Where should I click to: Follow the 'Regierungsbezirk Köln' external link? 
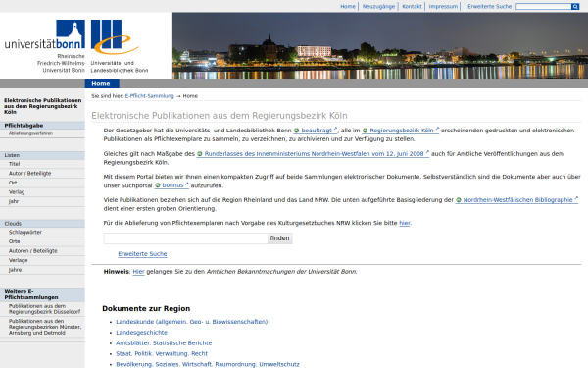401,131
